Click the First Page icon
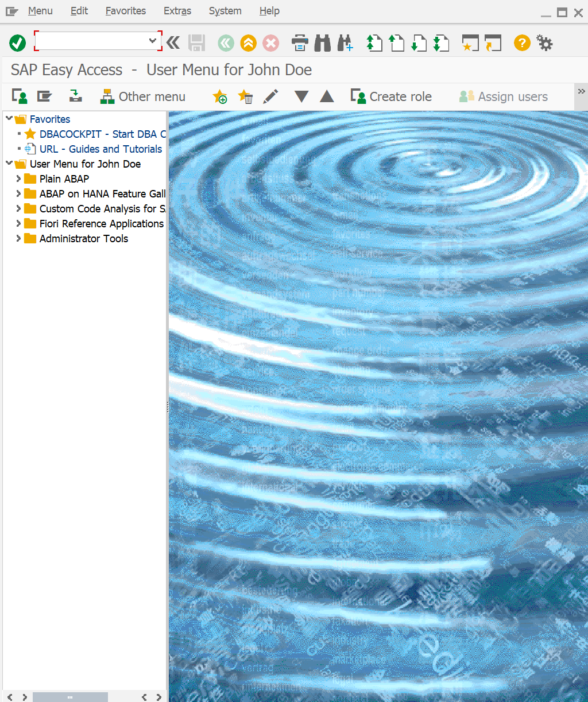588x702 pixels. (x=374, y=43)
